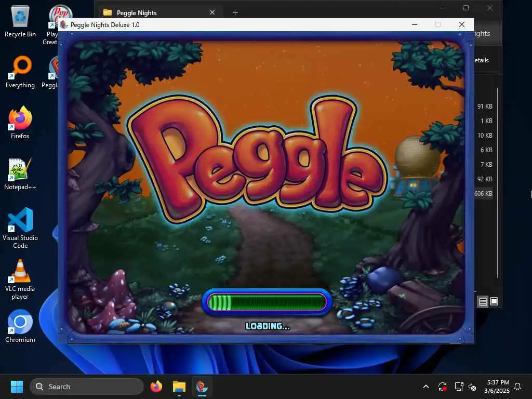
Task: Select the 92 KB file size entry
Action: pos(485,179)
